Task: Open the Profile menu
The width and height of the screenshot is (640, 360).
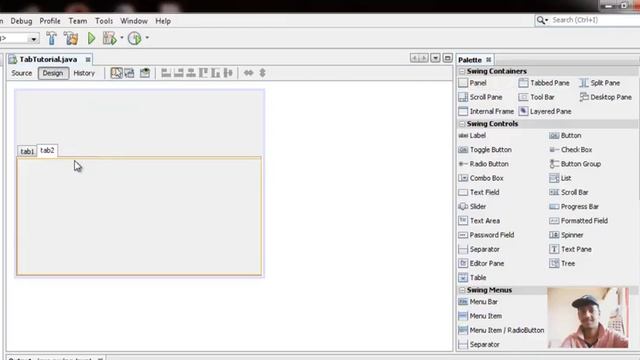Action: tap(50, 21)
